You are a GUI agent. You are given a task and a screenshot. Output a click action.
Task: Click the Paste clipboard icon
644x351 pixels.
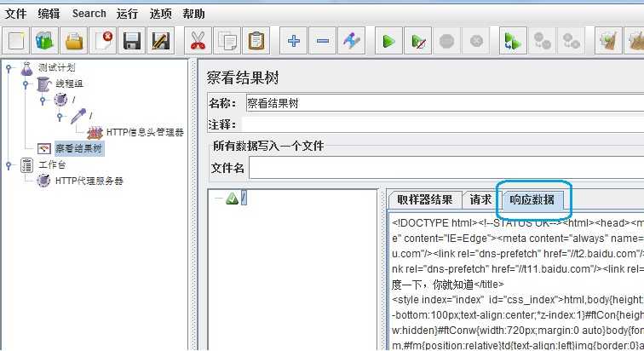click(256, 41)
